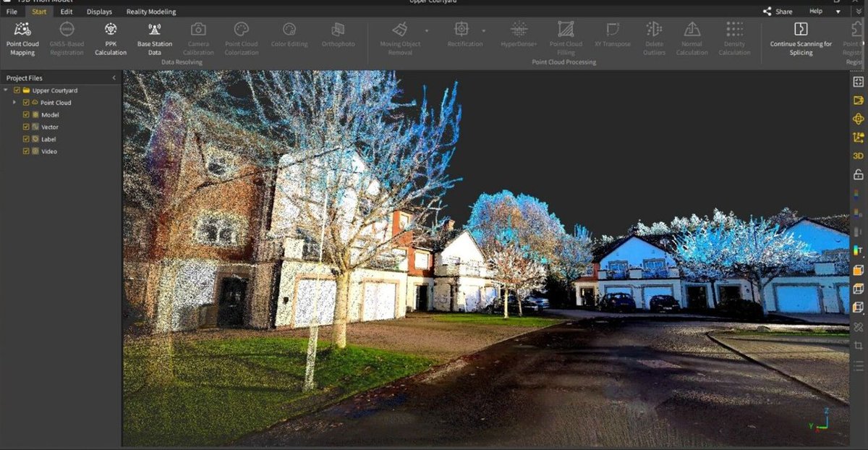Run HyperDense+ processing
The height and width of the screenshot is (450, 868).
pos(519,34)
